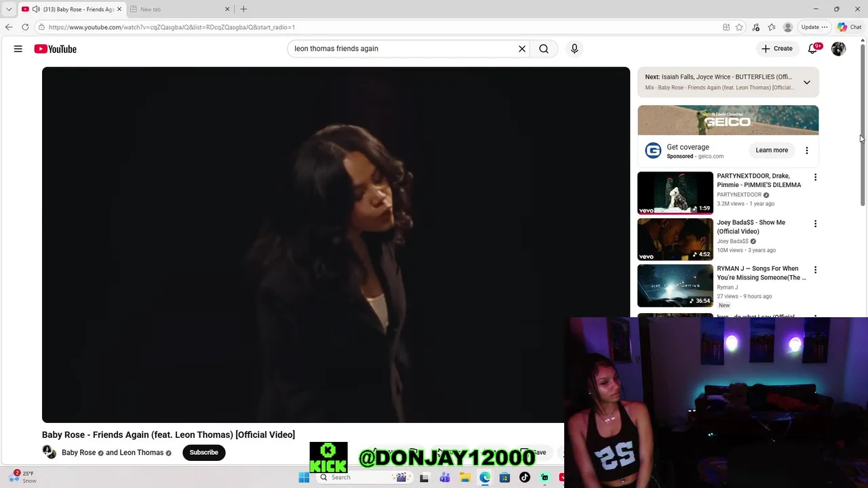The width and height of the screenshot is (868, 488).
Task: Mute the Baby Rose tab audio
Action: coord(36,9)
